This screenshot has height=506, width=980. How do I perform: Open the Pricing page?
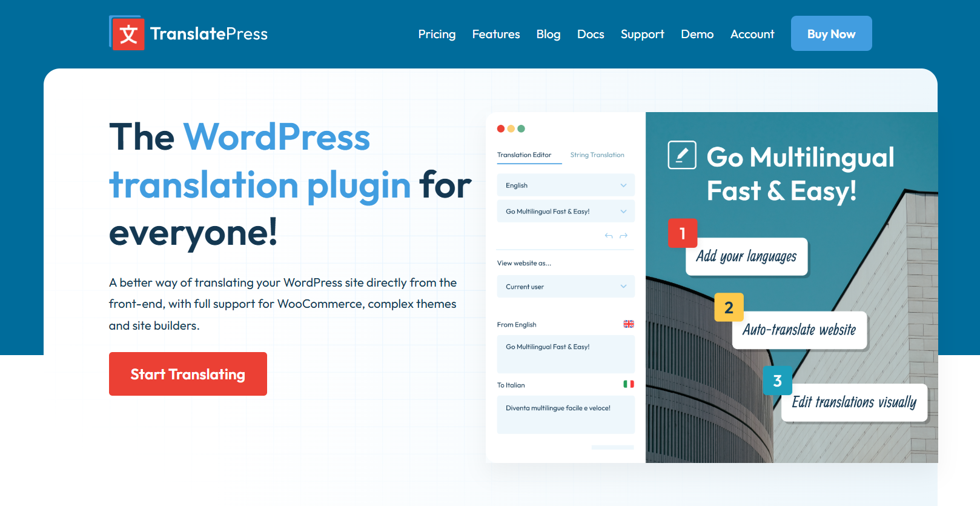437,34
